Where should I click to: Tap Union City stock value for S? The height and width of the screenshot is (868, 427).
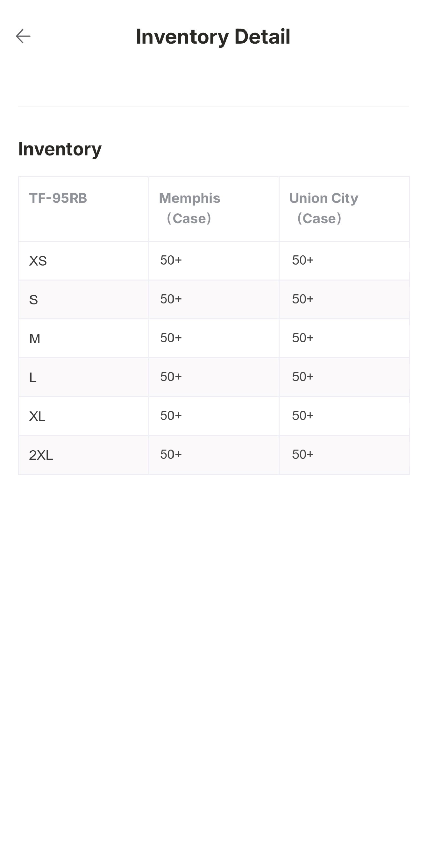click(x=303, y=299)
